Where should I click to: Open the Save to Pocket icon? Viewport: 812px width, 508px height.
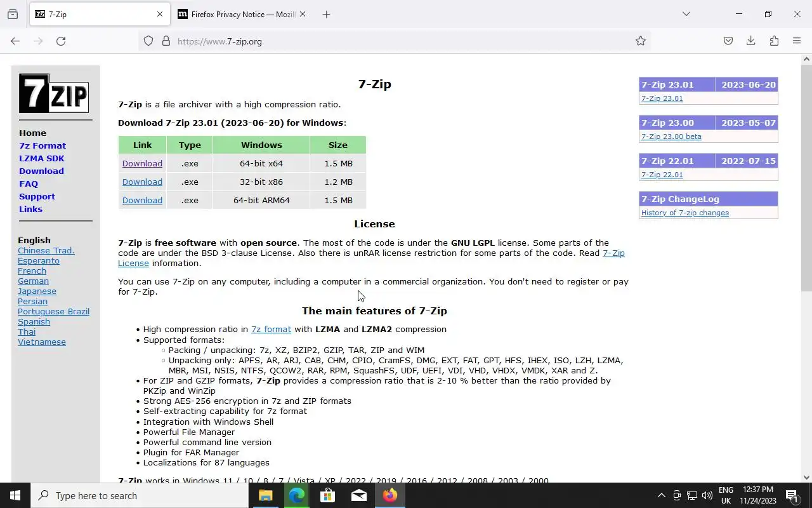pyautogui.click(x=728, y=41)
